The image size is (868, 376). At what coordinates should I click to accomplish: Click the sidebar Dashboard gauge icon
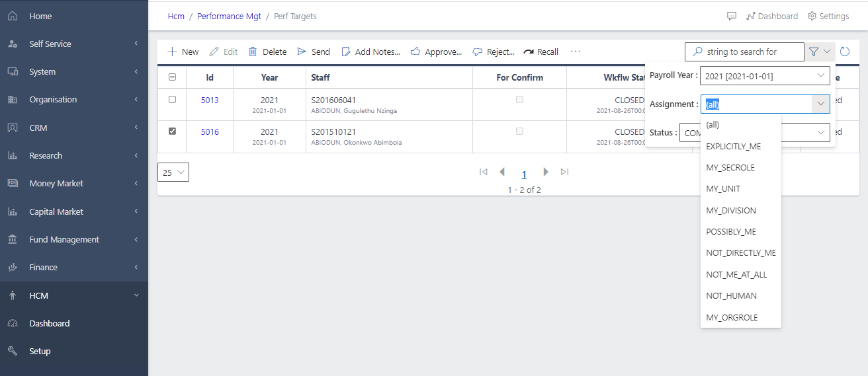click(13, 324)
